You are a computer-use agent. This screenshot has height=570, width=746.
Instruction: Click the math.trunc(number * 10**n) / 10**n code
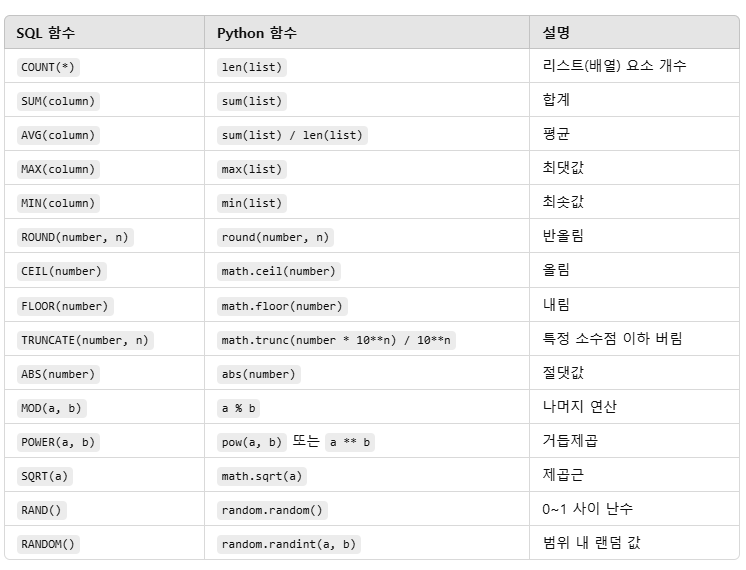pyautogui.click(x=336, y=340)
